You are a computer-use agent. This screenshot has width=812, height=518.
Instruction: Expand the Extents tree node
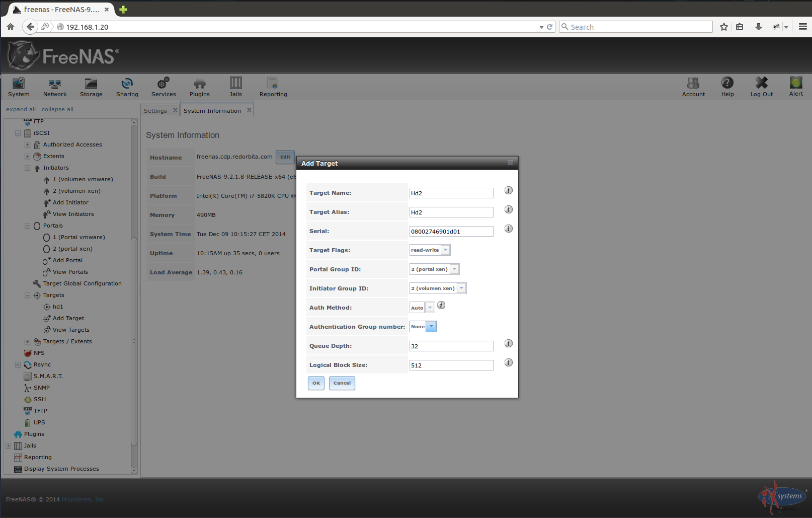point(28,157)
